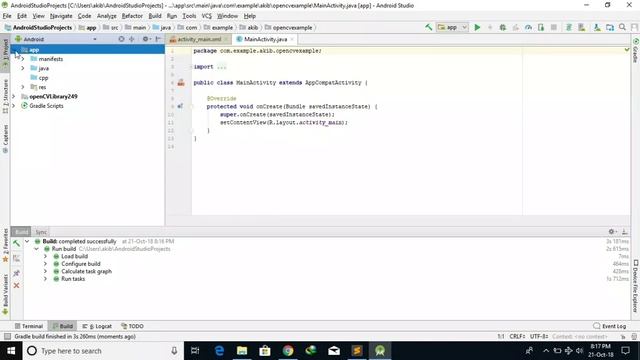Close the MainActivity.java tab
Viewport: 640px width, 360px height.
click(x=292, y=39)
